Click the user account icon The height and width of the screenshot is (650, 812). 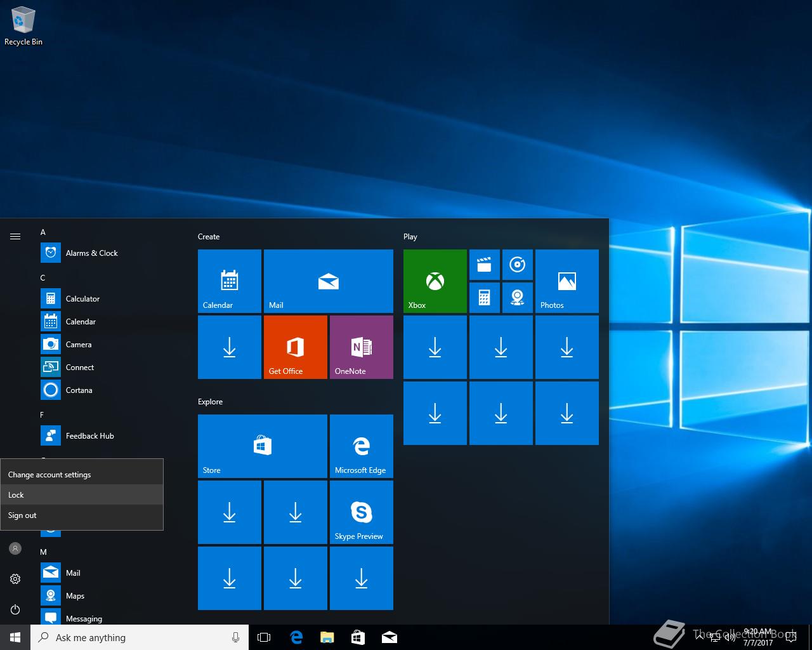pos(15,548)
